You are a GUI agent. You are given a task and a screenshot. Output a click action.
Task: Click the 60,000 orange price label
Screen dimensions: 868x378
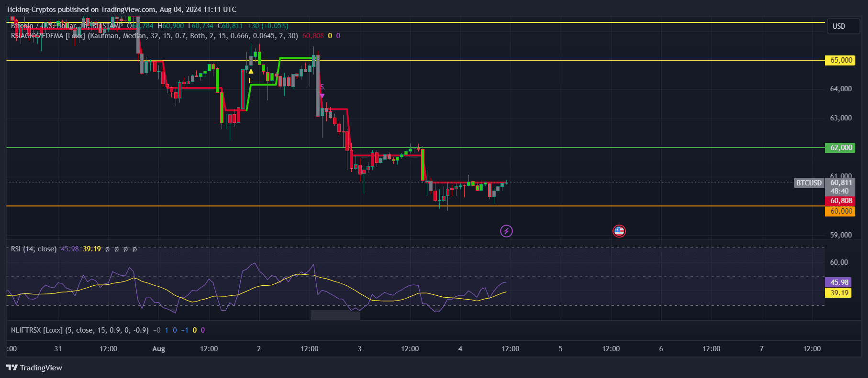[x=840, y=211]
